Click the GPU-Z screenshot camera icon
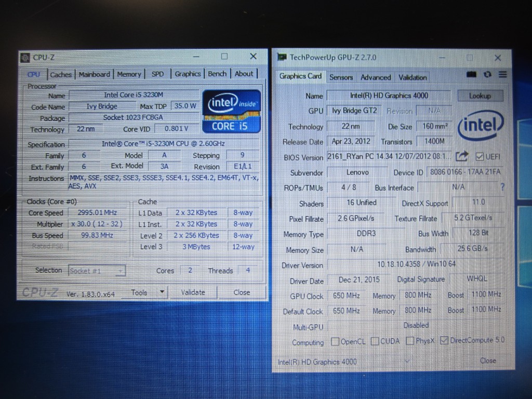Viewport: 532px width, 399px height. (x=471, y=74)
